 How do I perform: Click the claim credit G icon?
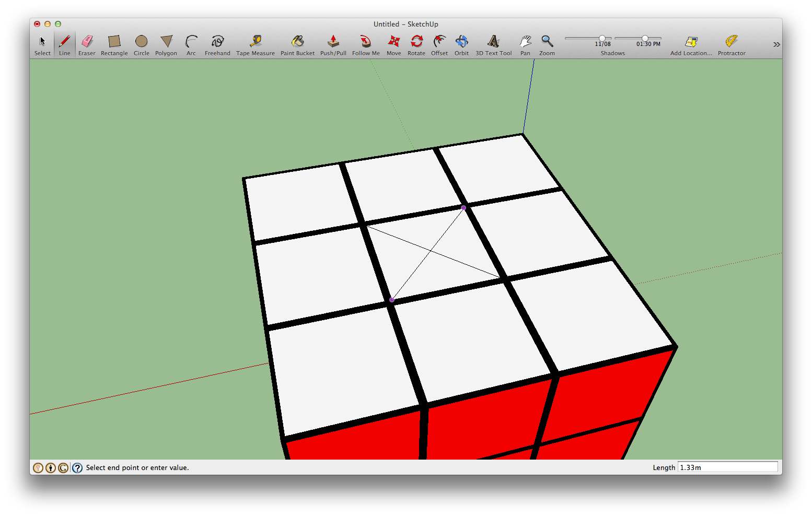point(63,468)
